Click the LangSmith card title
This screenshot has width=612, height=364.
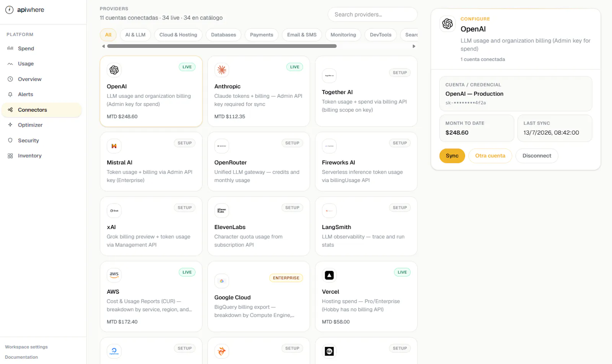pyautogui.click(x=337, y=227)
